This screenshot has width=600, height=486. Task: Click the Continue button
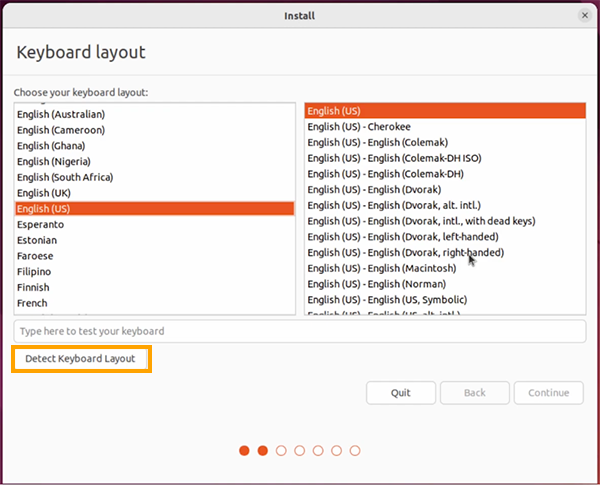[548, 393]
